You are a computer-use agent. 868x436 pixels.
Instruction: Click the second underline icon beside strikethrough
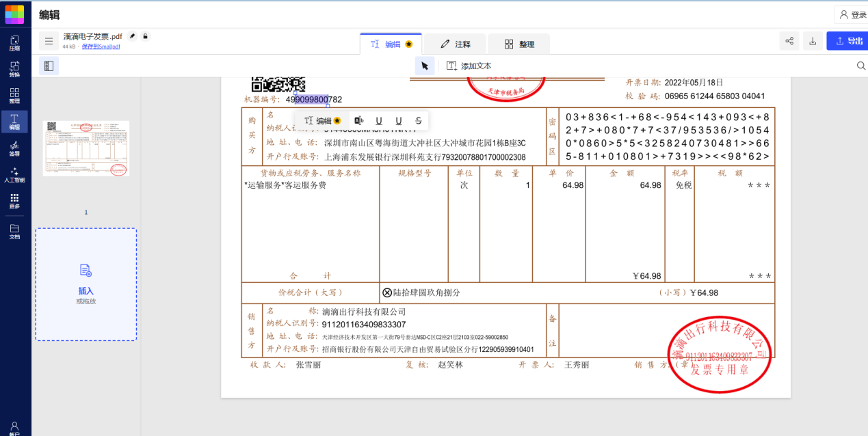pos(399,121)
